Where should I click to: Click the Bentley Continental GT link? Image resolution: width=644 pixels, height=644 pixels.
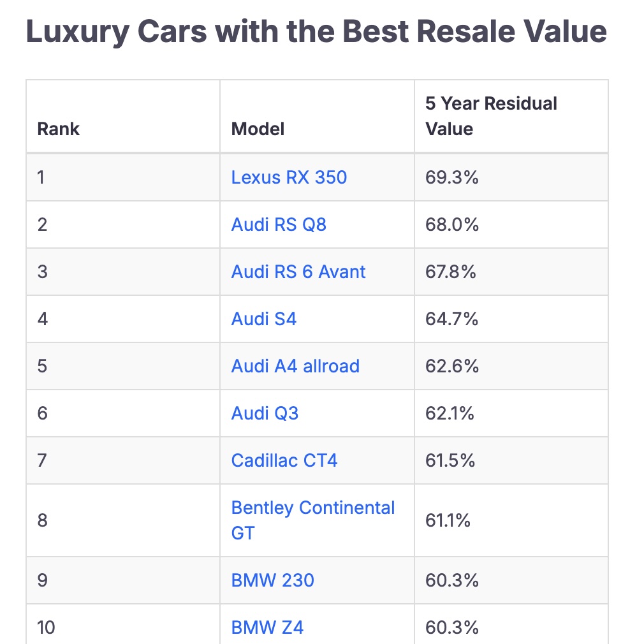pos(312,508)
